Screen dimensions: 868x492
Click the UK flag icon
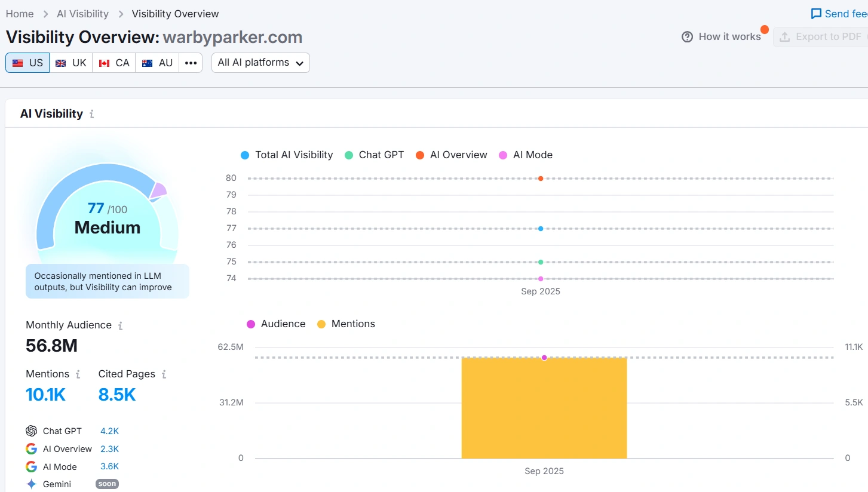61,63
